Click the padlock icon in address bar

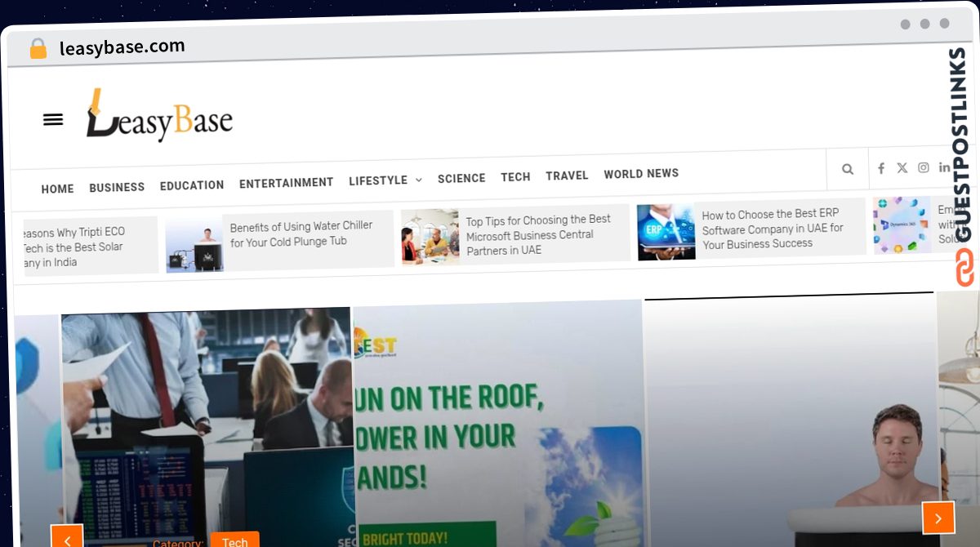(x=38, y=48)
